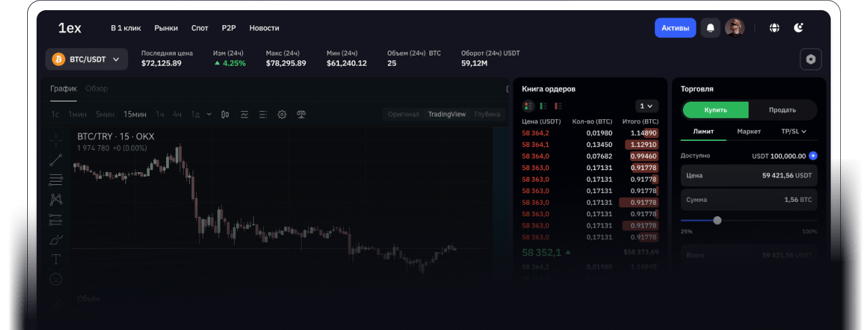Select the forecast measurement tool

click(x=56, y=220)
